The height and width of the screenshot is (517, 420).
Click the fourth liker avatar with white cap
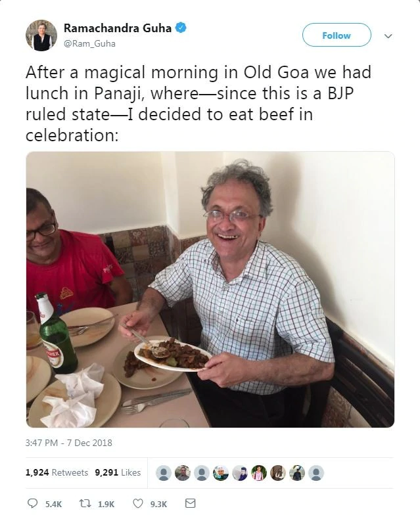pyautogui.click(x=222, y=472)
